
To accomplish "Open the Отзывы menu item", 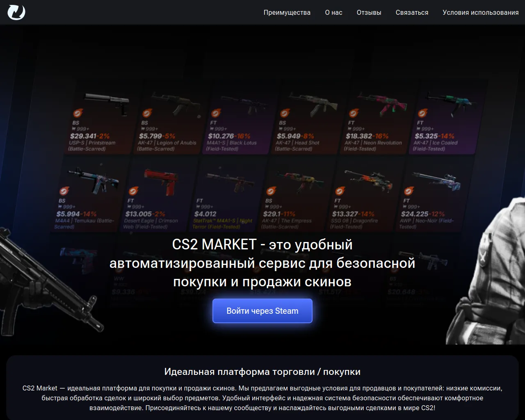I will pos(369,13).
